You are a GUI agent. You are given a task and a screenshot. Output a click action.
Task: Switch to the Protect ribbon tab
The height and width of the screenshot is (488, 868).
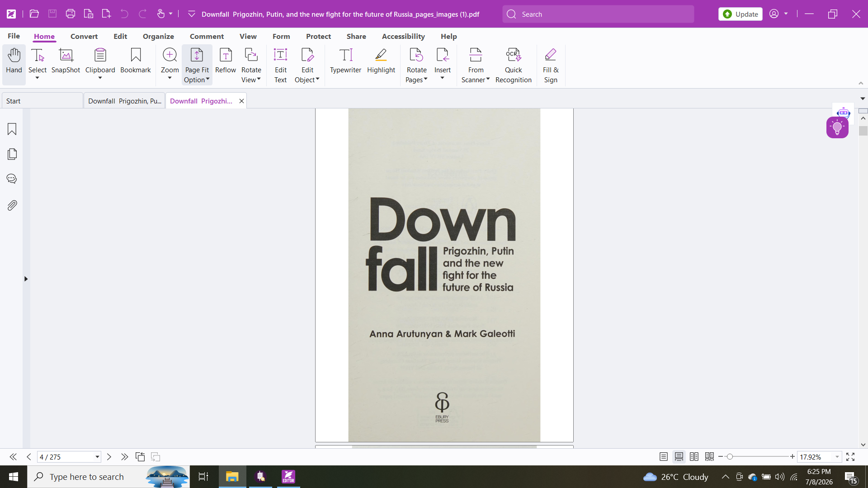pyautogui.click(x=318, y=36)
